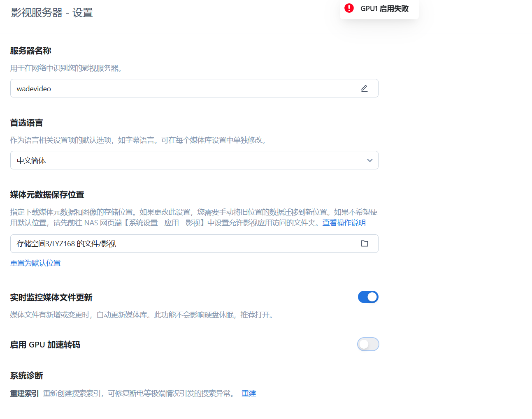Click 启用 GPU 加速转码 label
The height and width of the screenshot is (419, 532).
45,345
